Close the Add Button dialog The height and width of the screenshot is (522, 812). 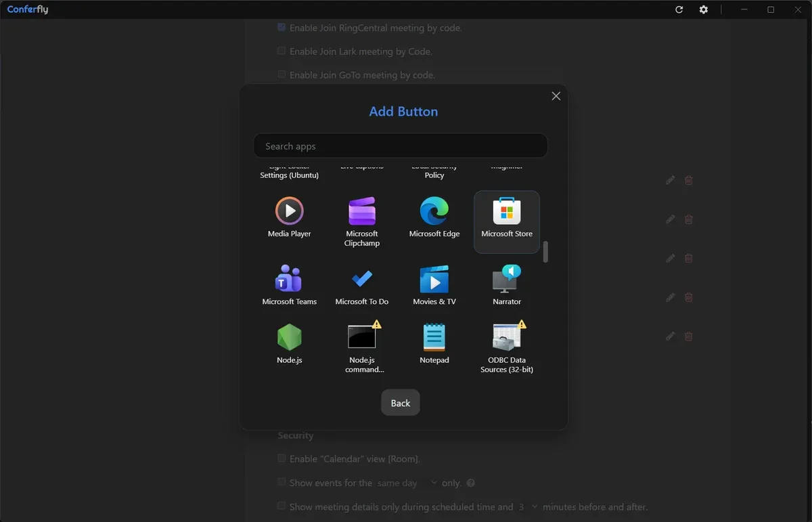coord(556,96)
